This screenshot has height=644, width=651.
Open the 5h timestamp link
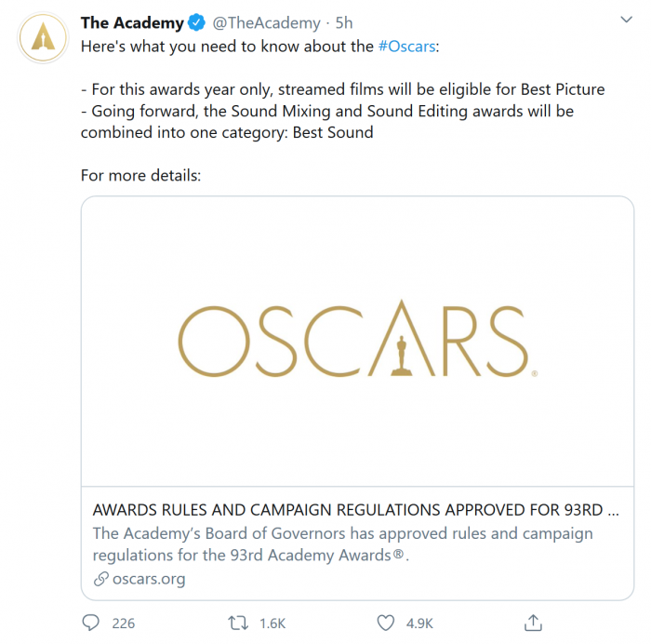[x=344, y=22]
